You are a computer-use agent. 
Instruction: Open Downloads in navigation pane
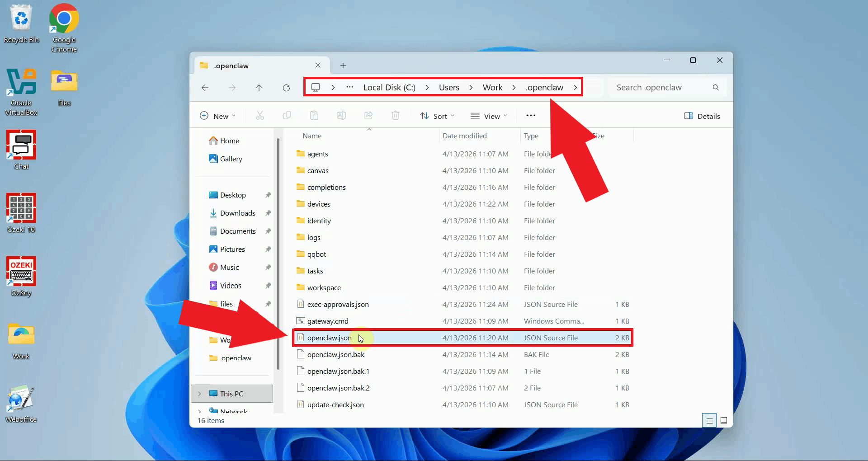pos(232,213)
